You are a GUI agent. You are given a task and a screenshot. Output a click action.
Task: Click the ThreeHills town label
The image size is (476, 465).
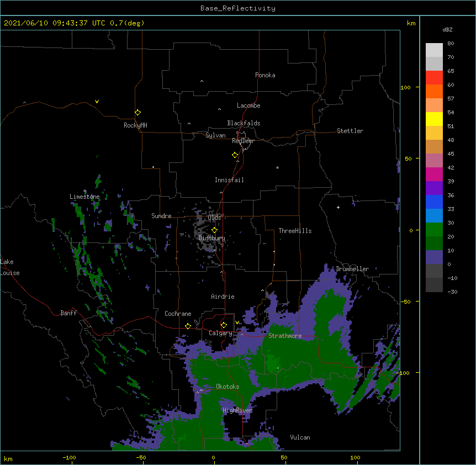coord(295,231)
